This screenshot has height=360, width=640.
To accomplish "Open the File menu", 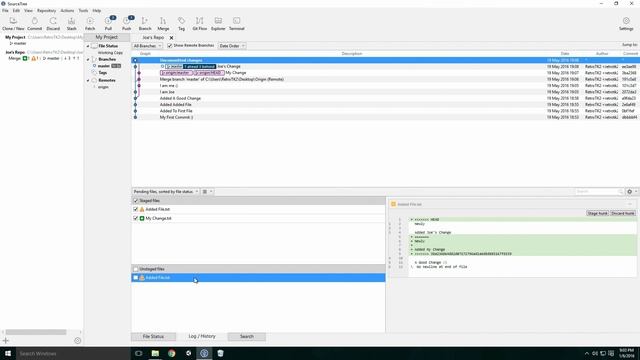I will point(5,11).
